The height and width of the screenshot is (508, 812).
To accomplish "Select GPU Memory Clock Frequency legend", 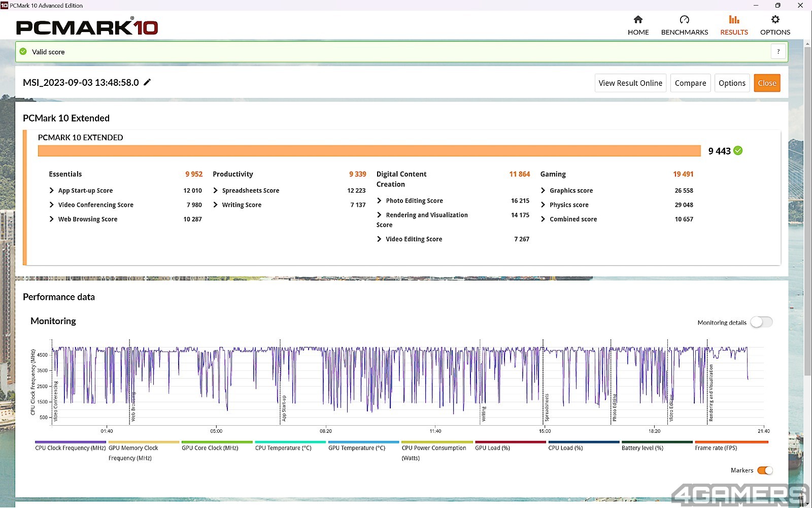I will pos(144,450).
